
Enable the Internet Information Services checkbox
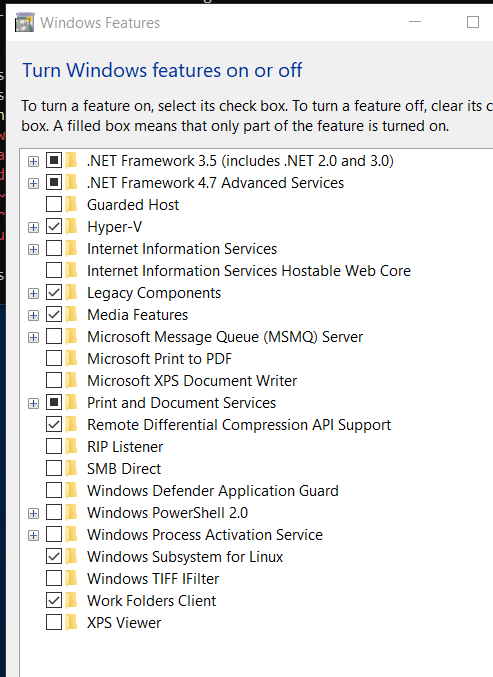tap(54, 248)
